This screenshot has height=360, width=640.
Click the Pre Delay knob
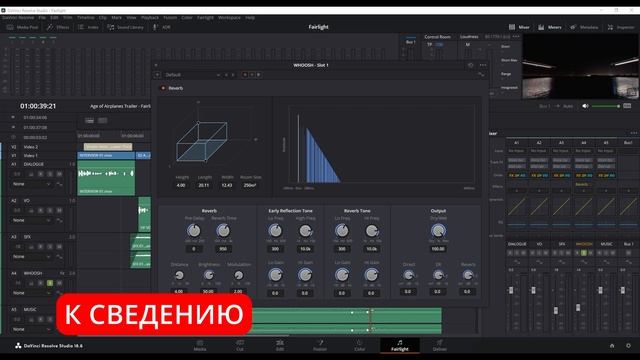click(194, 231)
